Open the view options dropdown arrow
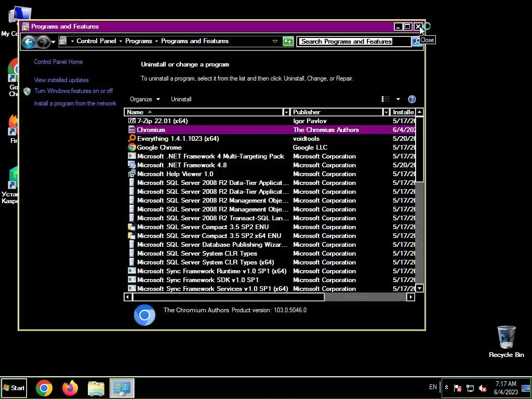This screenshot has width=532, height=399. [x=398, y=99]
